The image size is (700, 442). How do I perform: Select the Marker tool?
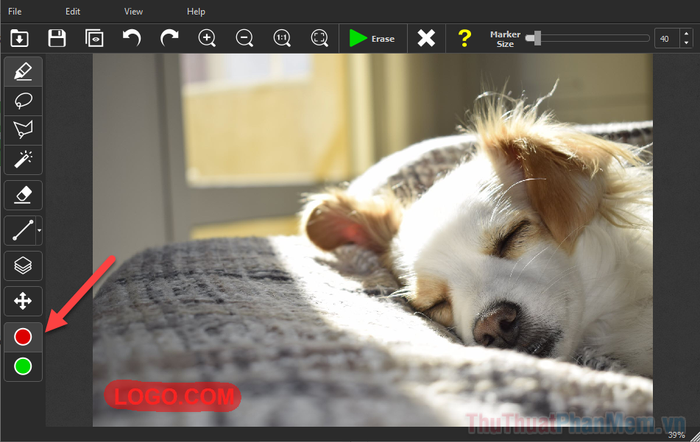coord(23,71)
